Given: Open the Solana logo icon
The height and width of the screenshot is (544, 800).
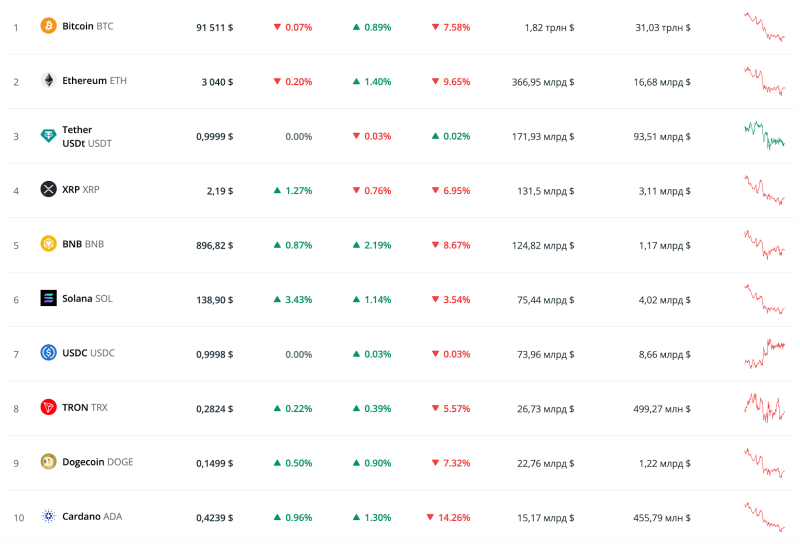Looking at the screenshot, I should tap(48, 298).
